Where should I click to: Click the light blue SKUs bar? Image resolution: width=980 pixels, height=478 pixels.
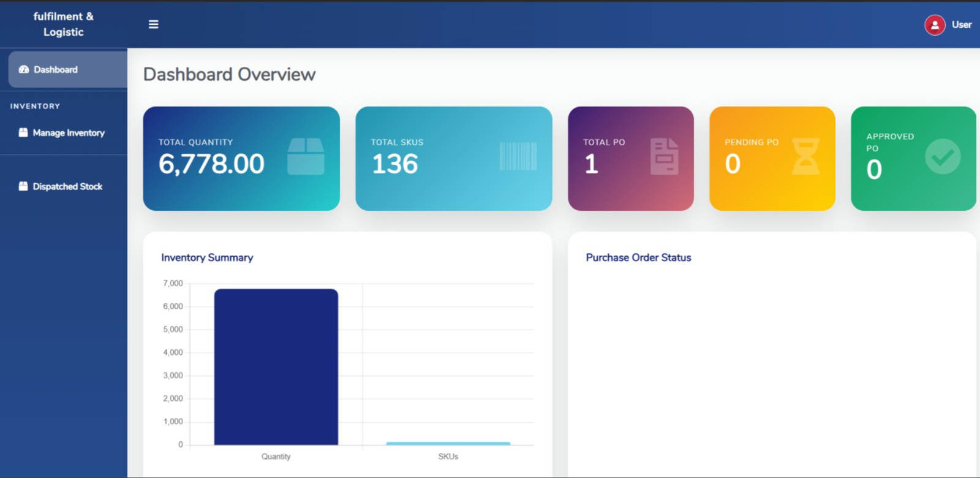click(448, 443)
